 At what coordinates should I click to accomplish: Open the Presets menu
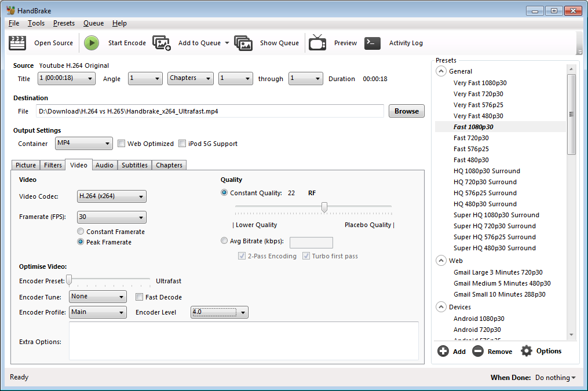pyautogui.click(x=64, y=23)
